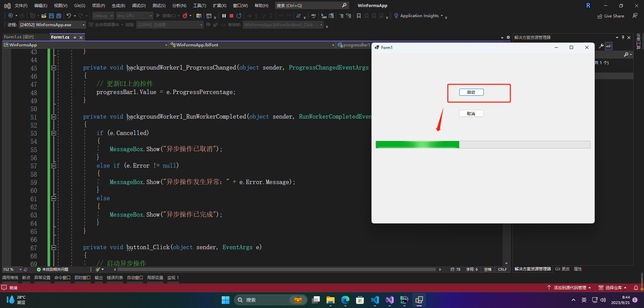Collapse the backgroundWorker1_RunWorkerCompleted method

click(x=53, y=117)
